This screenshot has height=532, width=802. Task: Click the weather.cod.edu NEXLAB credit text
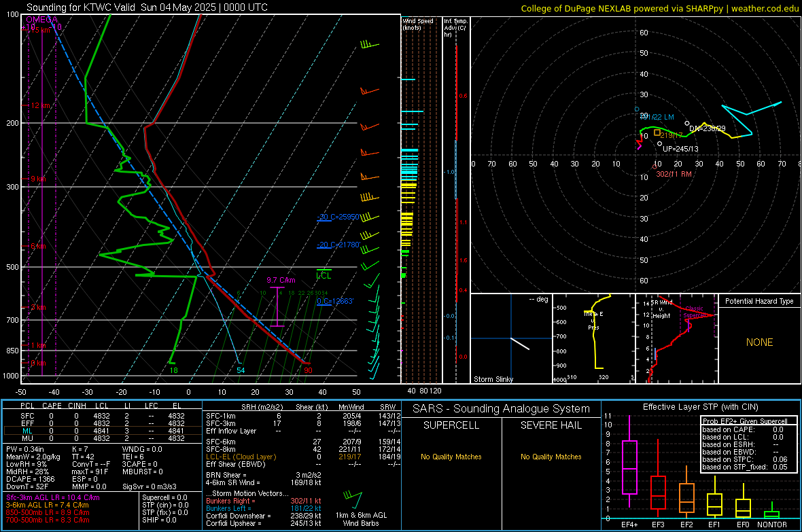click(659, 8)
